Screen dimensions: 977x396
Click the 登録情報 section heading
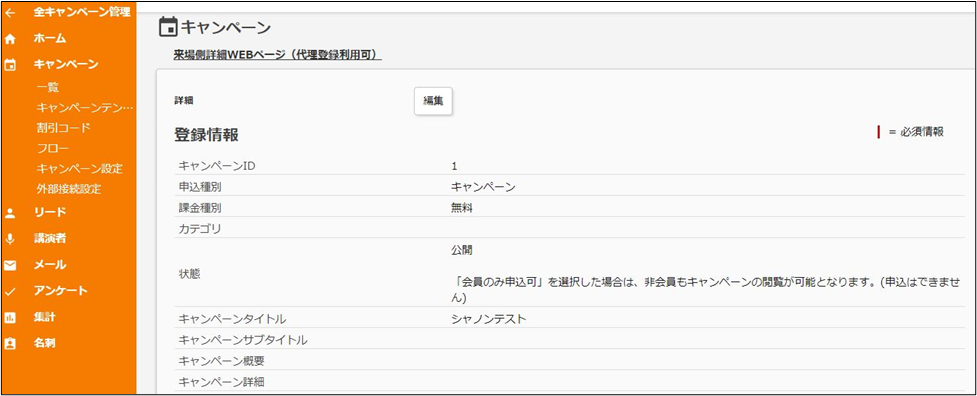[x=206, y=134]
